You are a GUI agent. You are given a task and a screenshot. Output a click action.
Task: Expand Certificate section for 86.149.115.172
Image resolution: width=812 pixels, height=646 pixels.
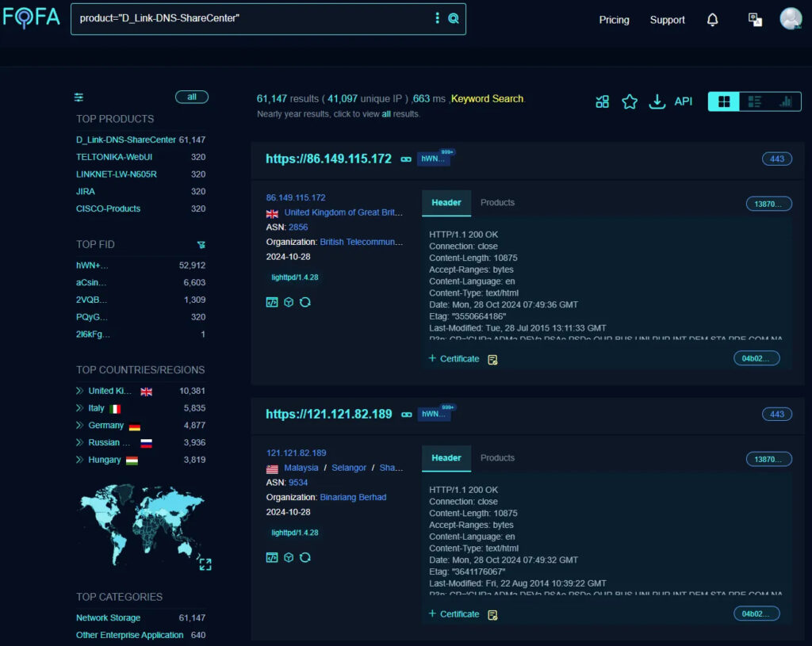(454, 359)
